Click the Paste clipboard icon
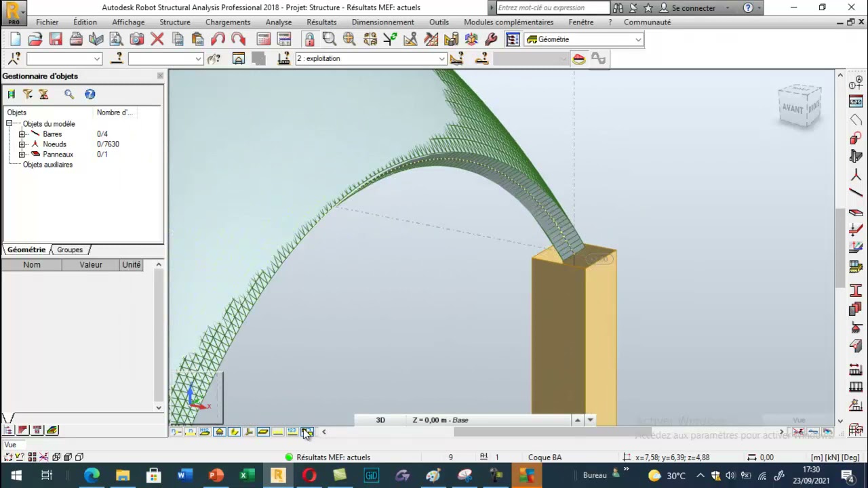Viewport: 868px width, 488px height. tap(197, 39)
